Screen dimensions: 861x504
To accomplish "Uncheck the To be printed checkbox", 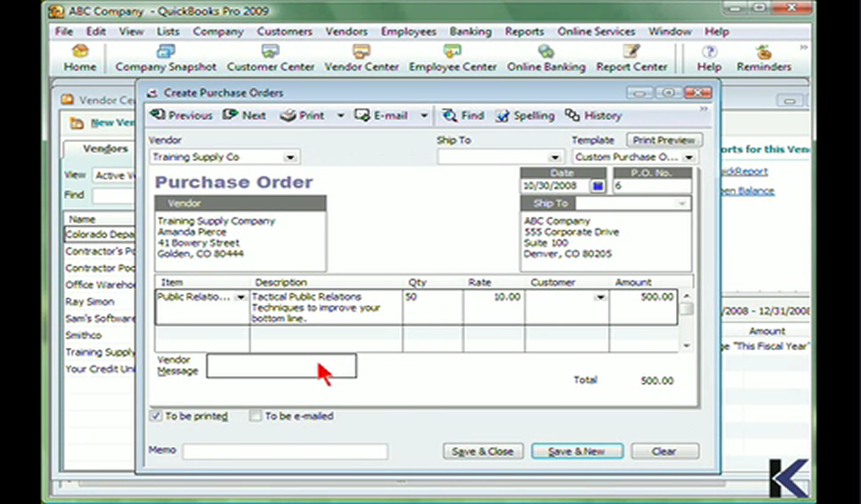I will point(156,416).
